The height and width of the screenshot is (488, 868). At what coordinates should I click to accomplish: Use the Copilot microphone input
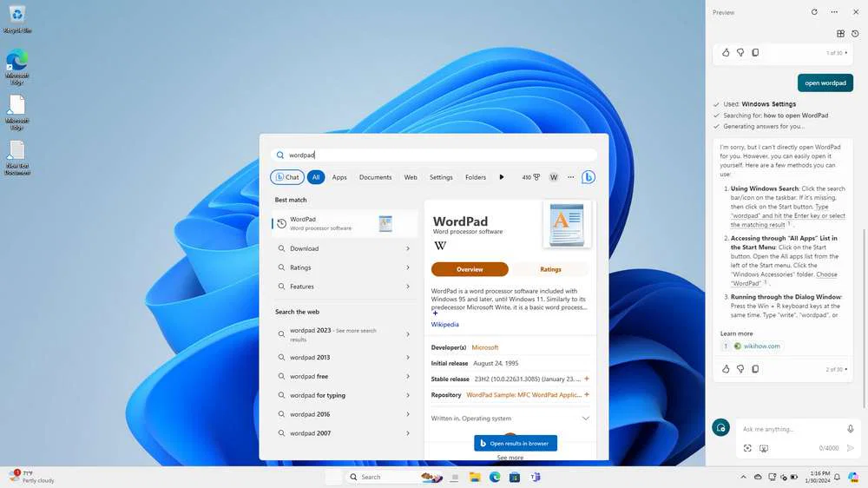pos(851,429)
